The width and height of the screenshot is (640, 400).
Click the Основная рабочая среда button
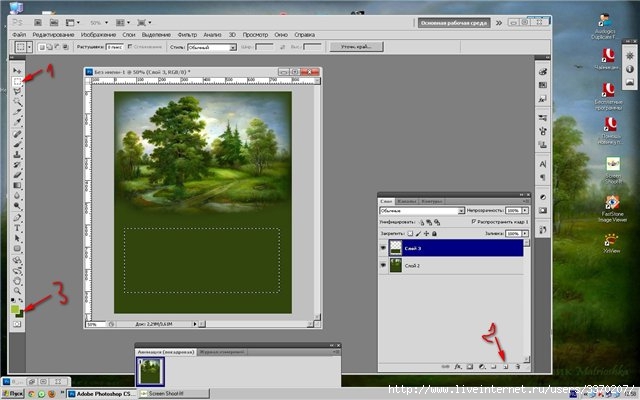coord(454,23)
